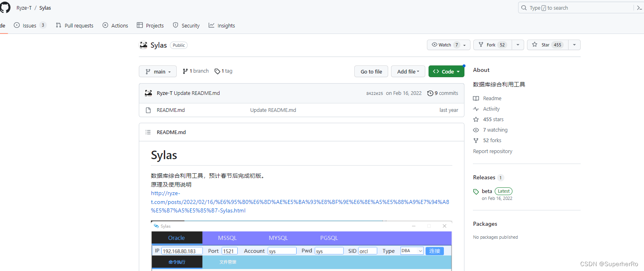Viewport: 644px width, 271px height.
Task: Open the beta release link
Action: (487, 191)
